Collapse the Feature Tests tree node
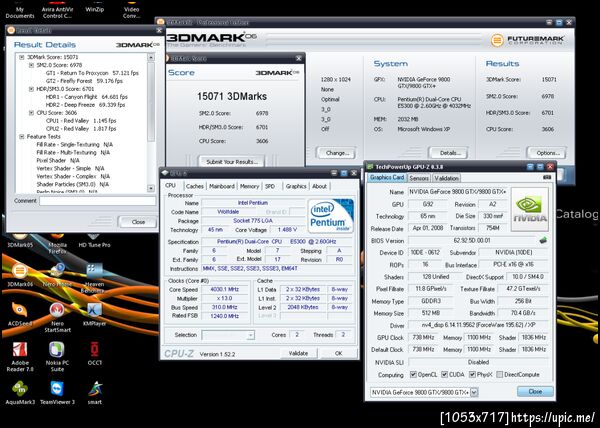This screenshot has width=600, height=428. pos(21,136)
